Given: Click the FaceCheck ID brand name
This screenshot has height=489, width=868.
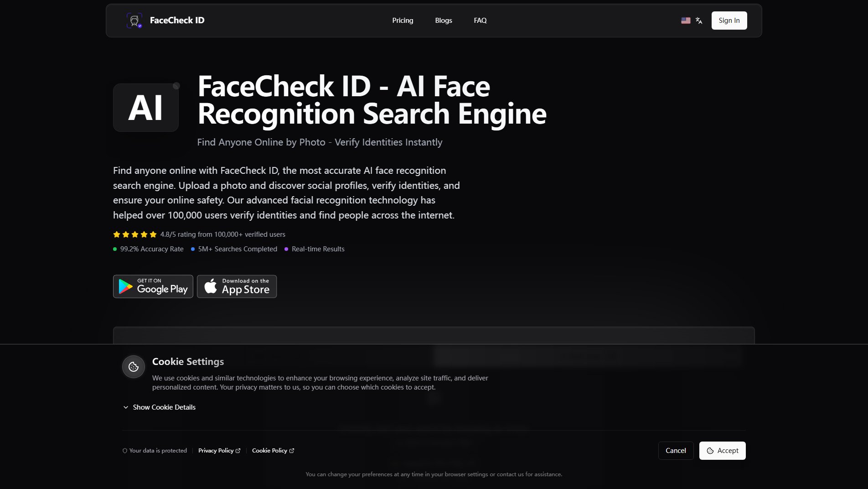Looking at the screenshot, I should [x=177, y=21].
